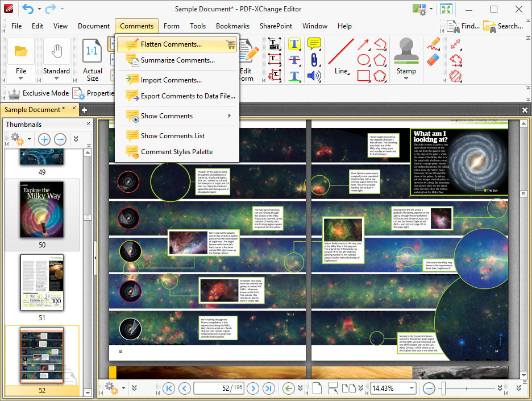Choose Show Comments List item

pyautogui.click(x=177, y=136)
